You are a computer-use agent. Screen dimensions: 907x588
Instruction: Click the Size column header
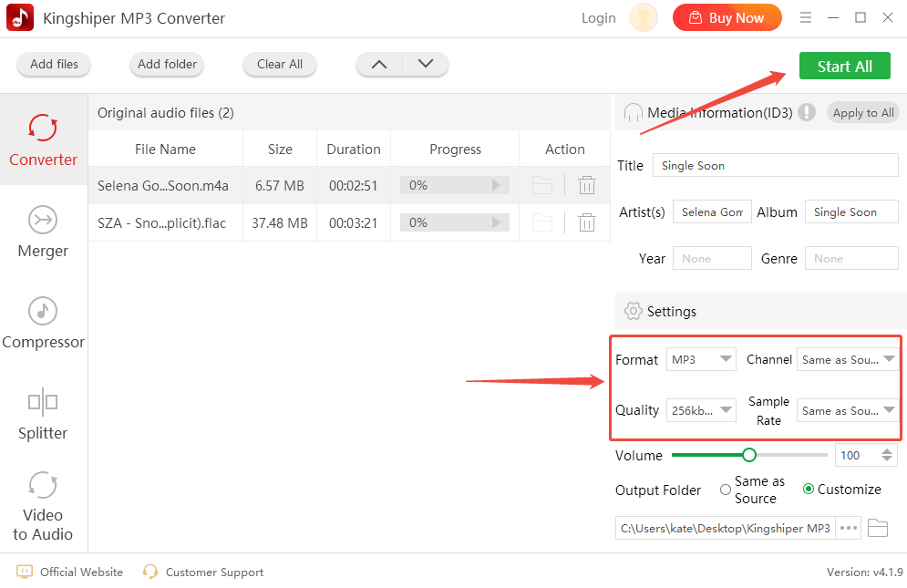280,150
